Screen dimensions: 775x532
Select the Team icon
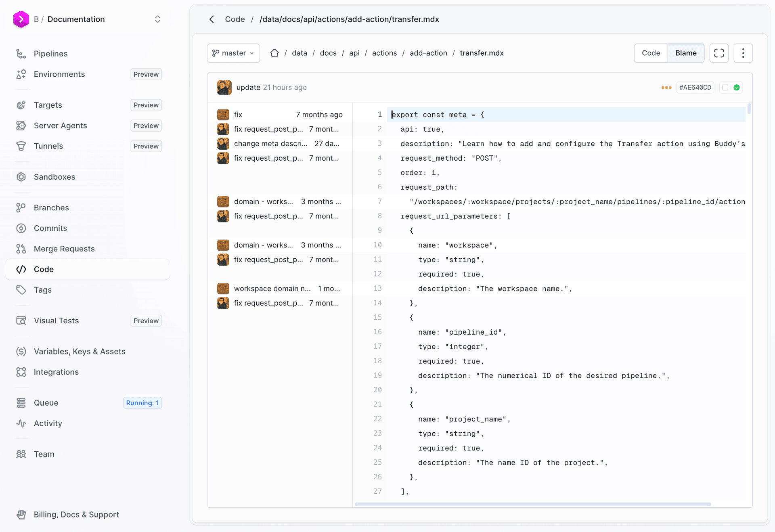pos(21,454)
